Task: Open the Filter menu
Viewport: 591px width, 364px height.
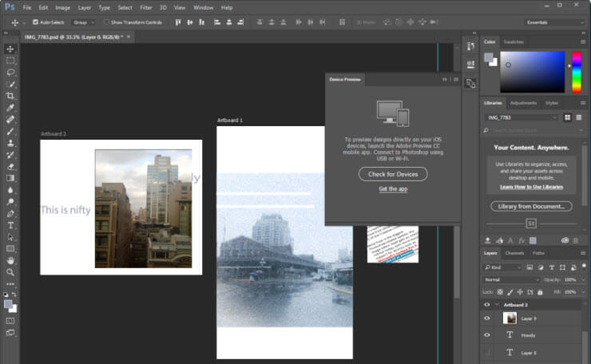Action: click(146, 7)
